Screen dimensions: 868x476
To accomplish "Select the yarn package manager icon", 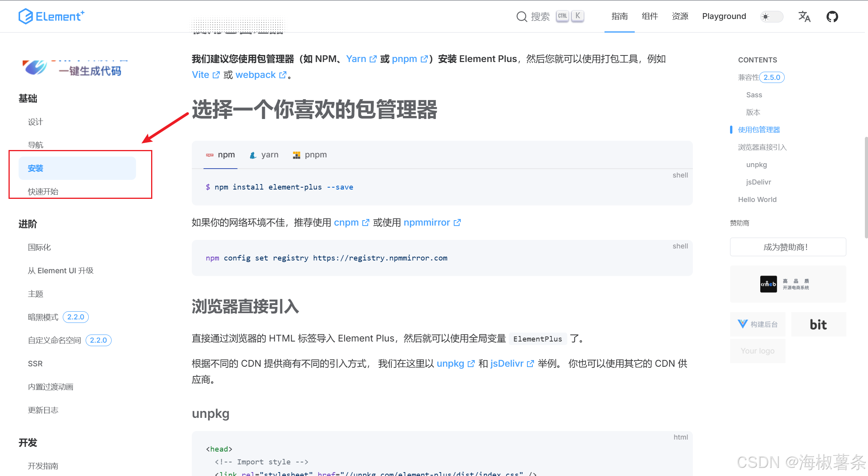I will 253,155.
